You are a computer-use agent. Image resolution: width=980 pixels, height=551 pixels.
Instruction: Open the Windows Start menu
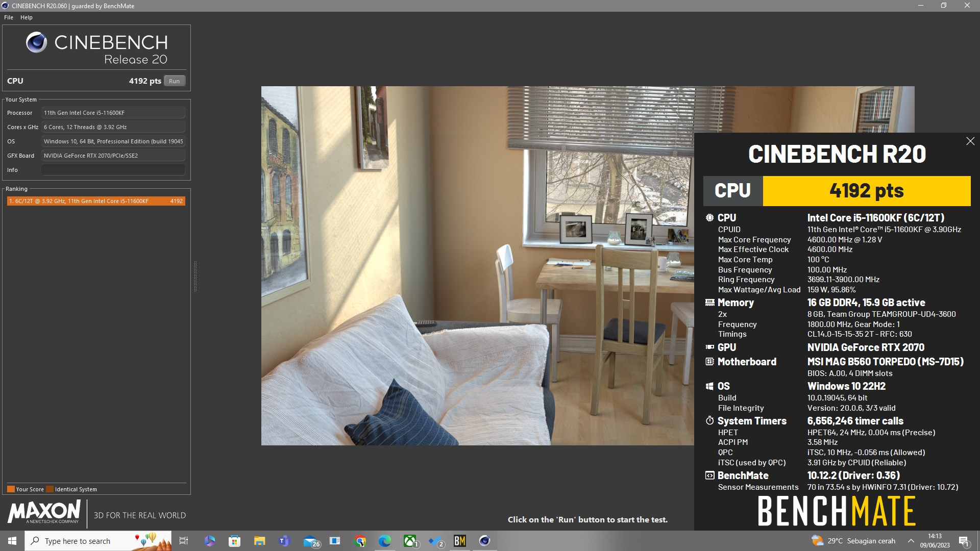12,541
